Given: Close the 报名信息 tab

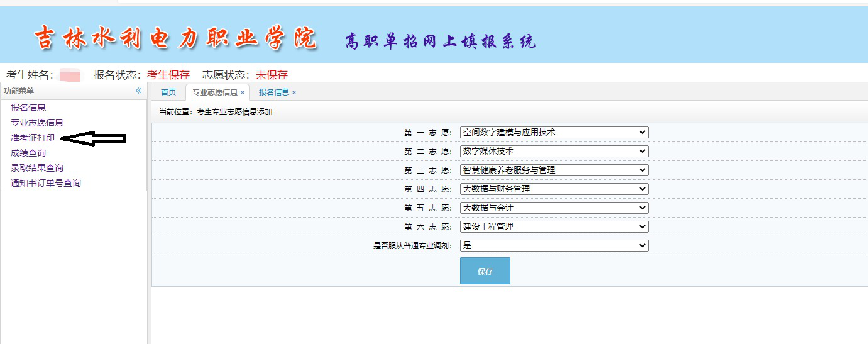Looking at the screenshot, I should [294, 92].
